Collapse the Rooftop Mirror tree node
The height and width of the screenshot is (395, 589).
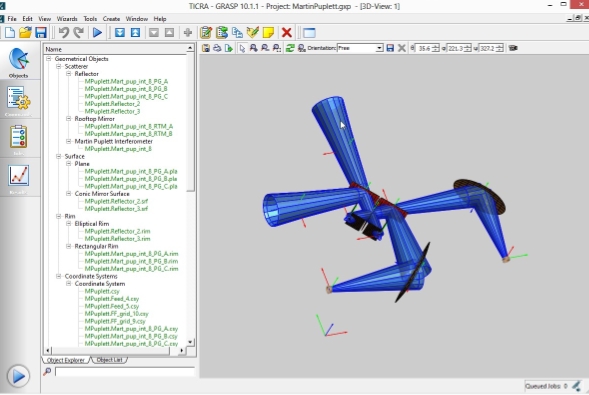(68, 119)
